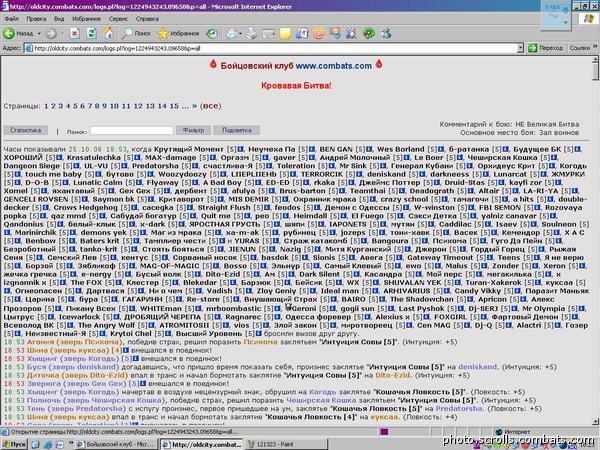Viewport: 600px width, 450px height.
Task: Expand the quick launch overflow chevron
Action: [71, 443]
